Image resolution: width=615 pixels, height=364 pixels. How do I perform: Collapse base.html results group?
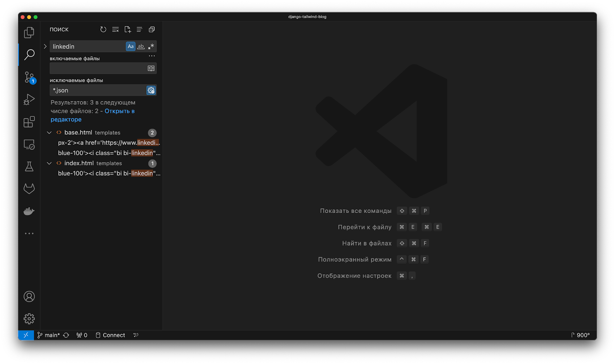click(x=49, y=133)
